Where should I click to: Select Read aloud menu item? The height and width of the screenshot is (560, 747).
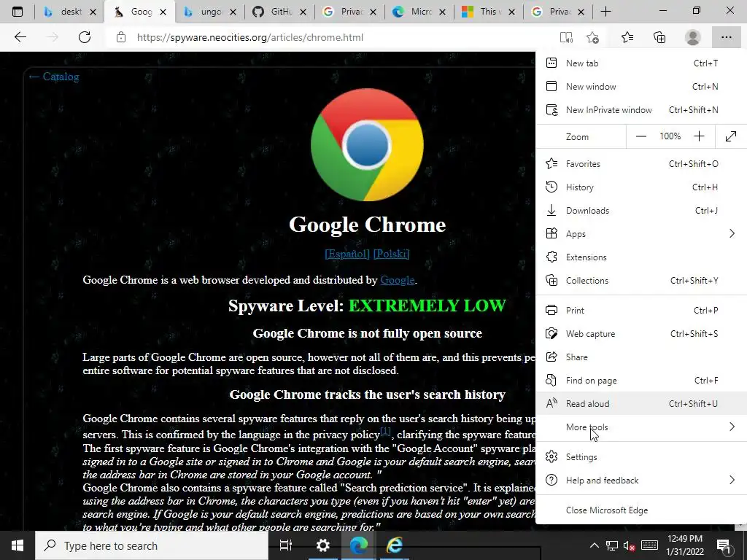[641, 404]
